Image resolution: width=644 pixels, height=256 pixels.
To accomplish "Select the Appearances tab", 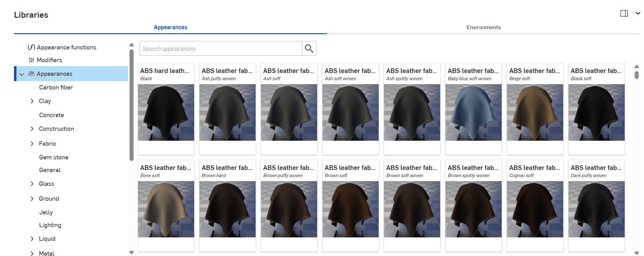I will 170,28.
